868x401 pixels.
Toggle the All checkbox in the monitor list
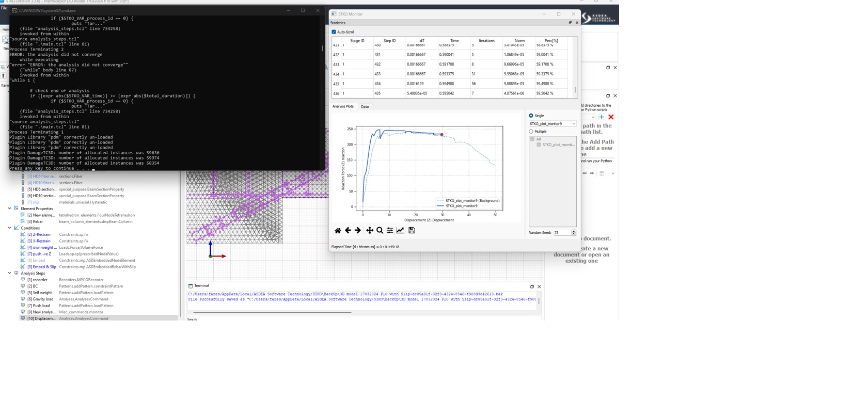point(532,139)
